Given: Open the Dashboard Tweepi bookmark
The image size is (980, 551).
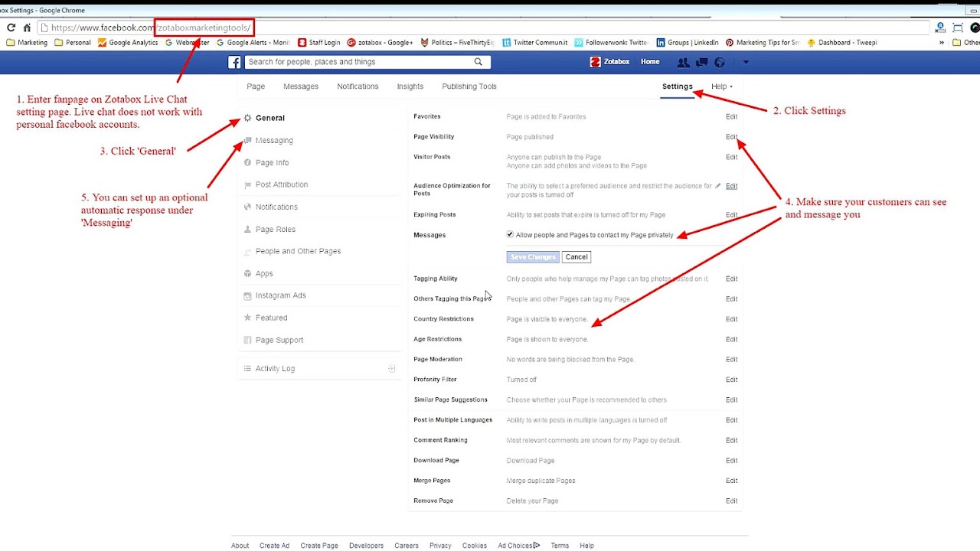Looking at the screenshot, I should [842, 43].
